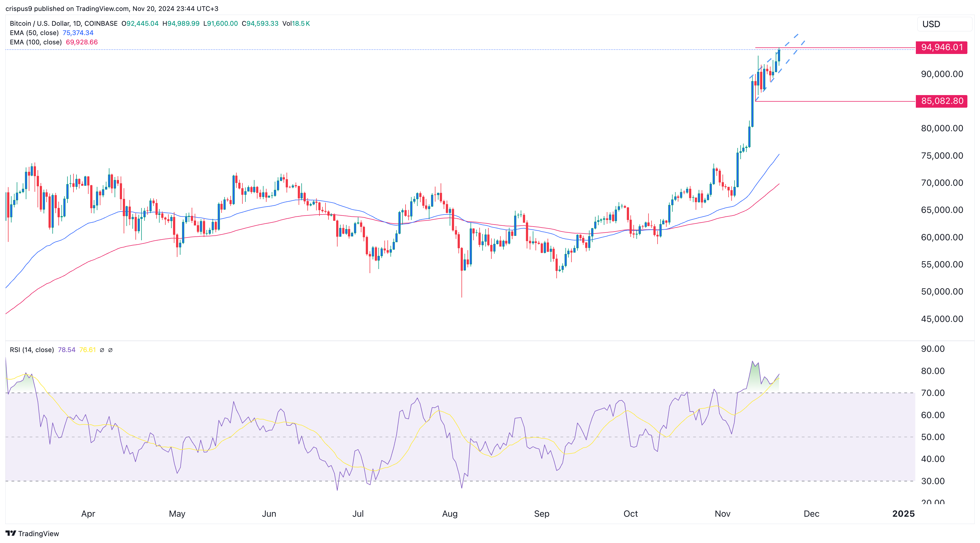
Task: Click the 60,000.00 price axis label
Action: coord(942,238)
